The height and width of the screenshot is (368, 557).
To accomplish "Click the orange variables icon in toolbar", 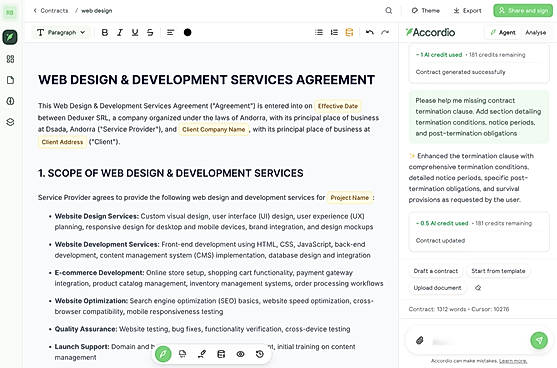I will coord(350,33).
